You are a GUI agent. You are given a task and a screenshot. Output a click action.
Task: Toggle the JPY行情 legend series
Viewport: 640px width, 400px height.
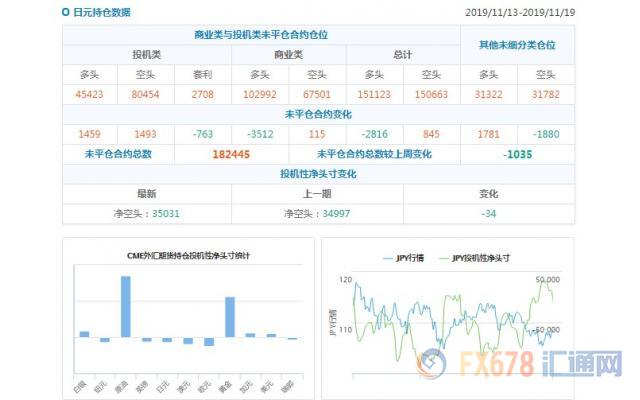click(403, 258)
